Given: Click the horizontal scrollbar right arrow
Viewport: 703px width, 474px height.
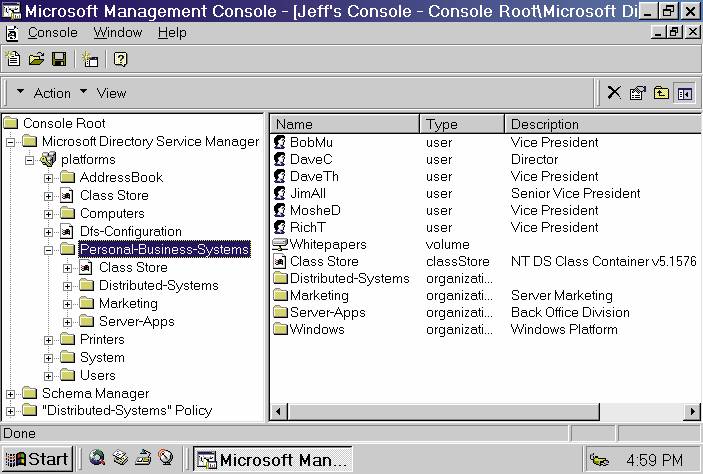Looking at the screenshot, I should click(x=693, y=411).
